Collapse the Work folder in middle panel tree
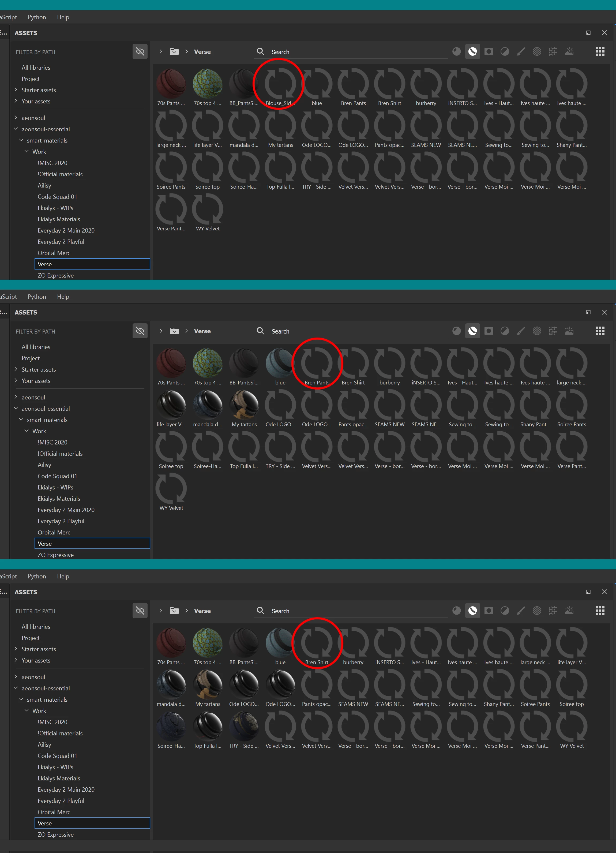 [x=27, y=431]
